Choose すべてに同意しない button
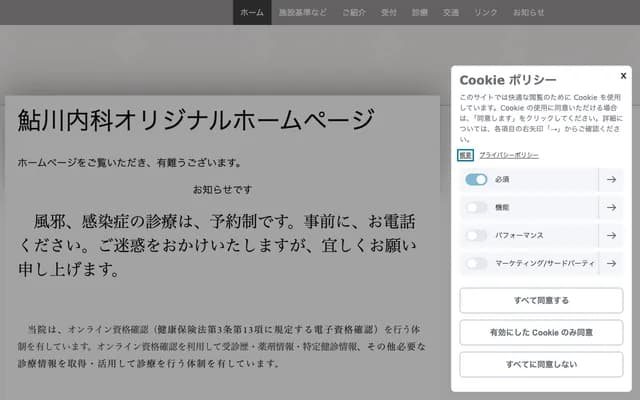The height and width of the screenshot is (400, 640). tap(541, 364)
